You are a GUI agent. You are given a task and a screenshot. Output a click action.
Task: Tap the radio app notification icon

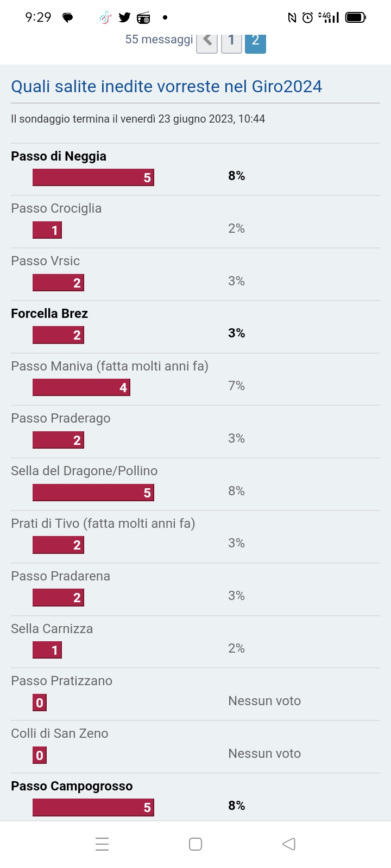click(x=143, y=18)
